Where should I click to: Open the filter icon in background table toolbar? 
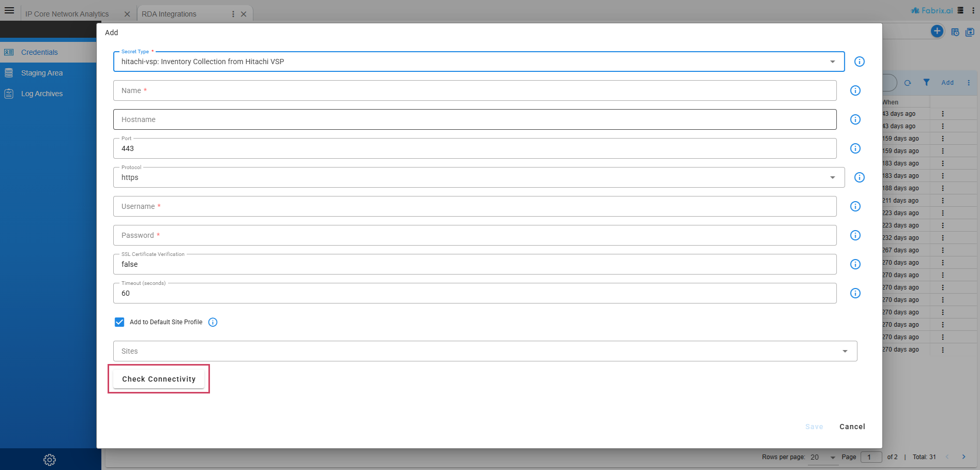pos(926,82)
